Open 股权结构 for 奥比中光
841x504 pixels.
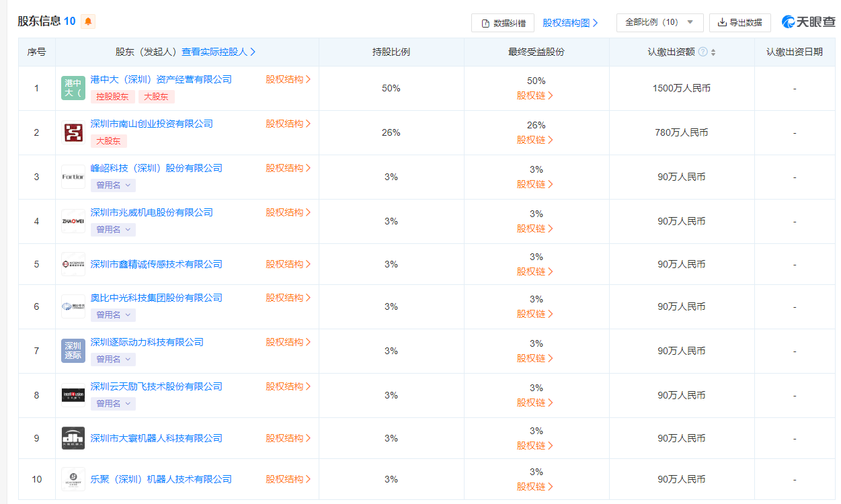click(288, 298)
